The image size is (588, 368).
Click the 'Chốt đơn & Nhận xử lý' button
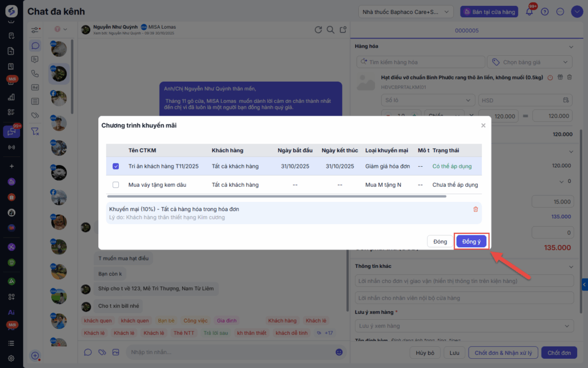coord(503,353)
